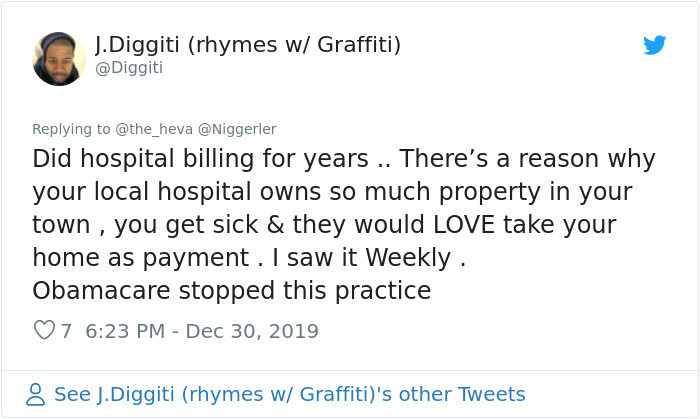Open See J.Diggiti's other Tweets link

point(289,394)
